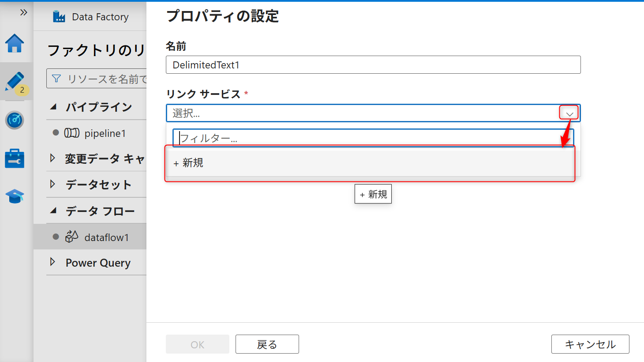Open the Monitor gauge icon
The image size is (644, 362).
(15, 120)
